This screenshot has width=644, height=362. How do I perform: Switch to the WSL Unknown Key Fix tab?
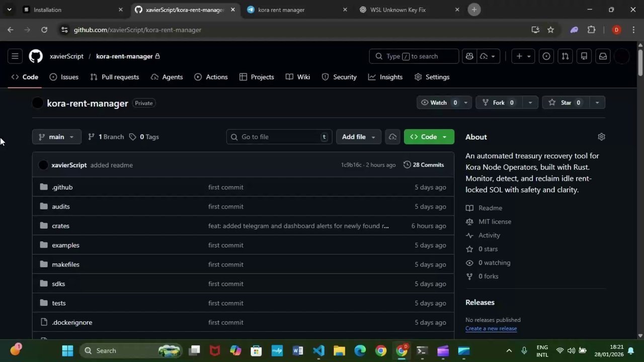[409, 10]
